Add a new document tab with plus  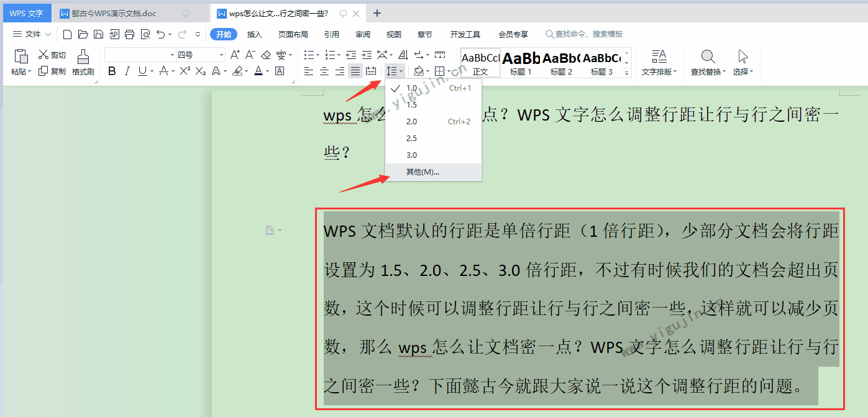377,13
